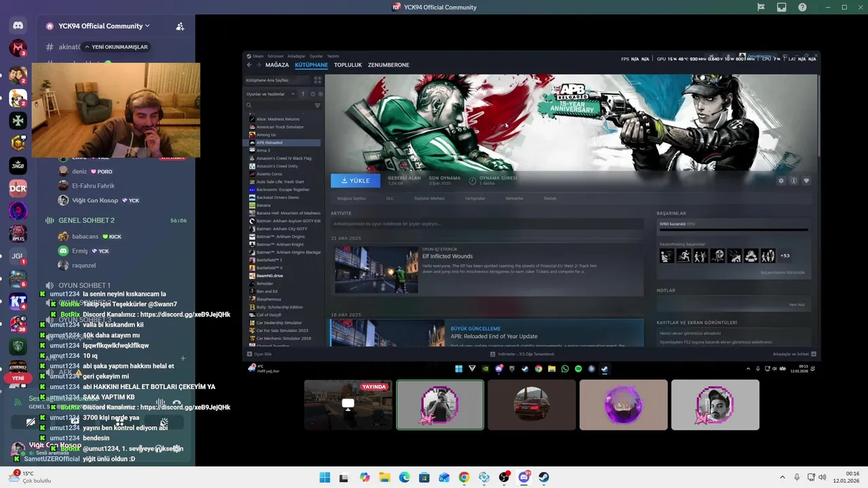Viewport: 868px width, 488px height.
Task: Open İndirmeler downloads status bar
Action: tap(522, 354)
